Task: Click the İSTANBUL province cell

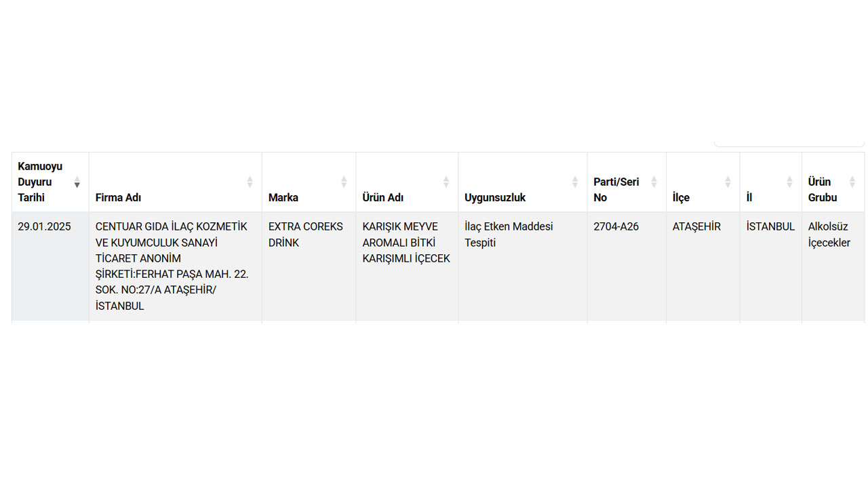Action: [770, 226]
